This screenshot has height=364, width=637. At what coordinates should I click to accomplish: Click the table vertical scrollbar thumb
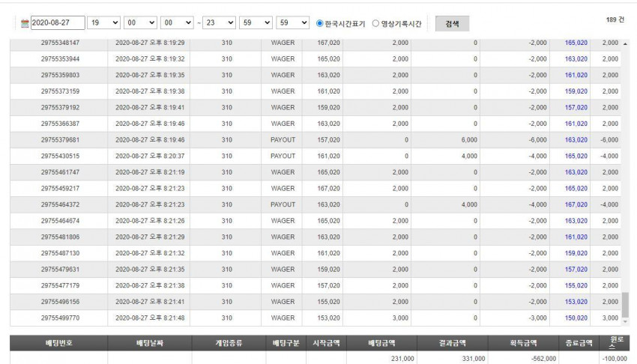[625, 305]
